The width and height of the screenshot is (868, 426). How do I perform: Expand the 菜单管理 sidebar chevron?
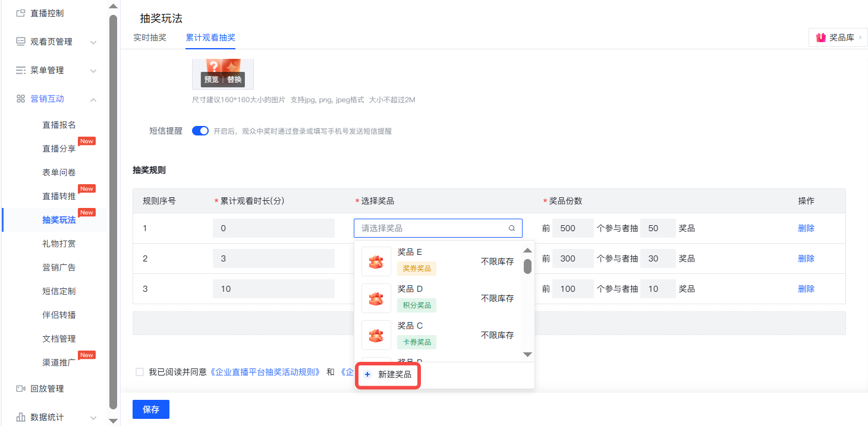click(93, 71)
